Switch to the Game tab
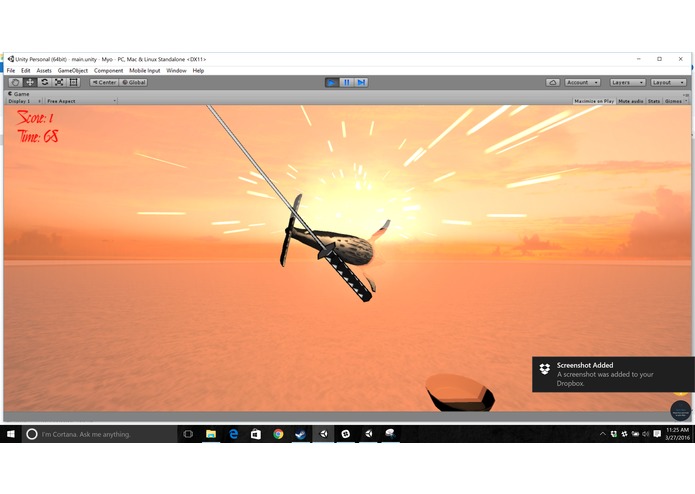Viewport: 695px width, 494px height. tap(19, 94)
